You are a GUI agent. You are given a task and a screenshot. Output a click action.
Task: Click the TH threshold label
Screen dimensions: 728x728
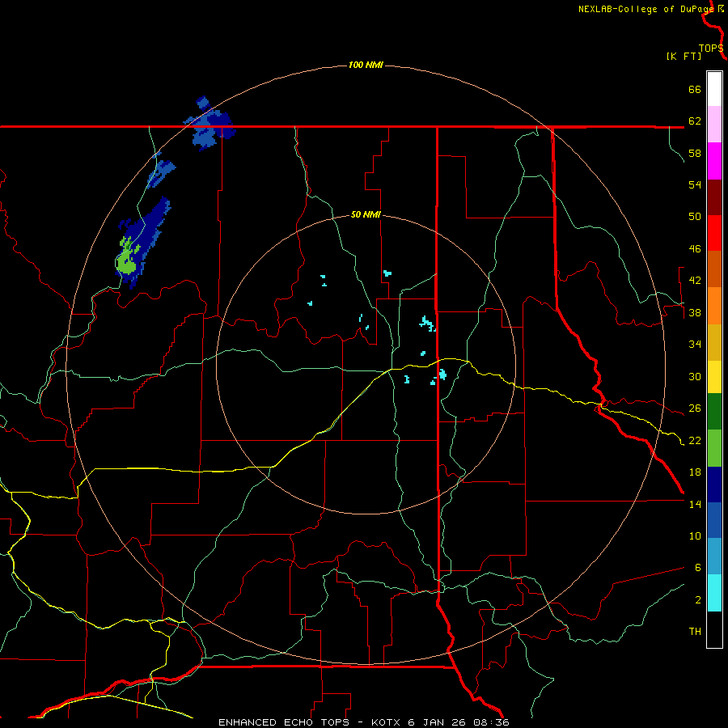coord(695,631)
